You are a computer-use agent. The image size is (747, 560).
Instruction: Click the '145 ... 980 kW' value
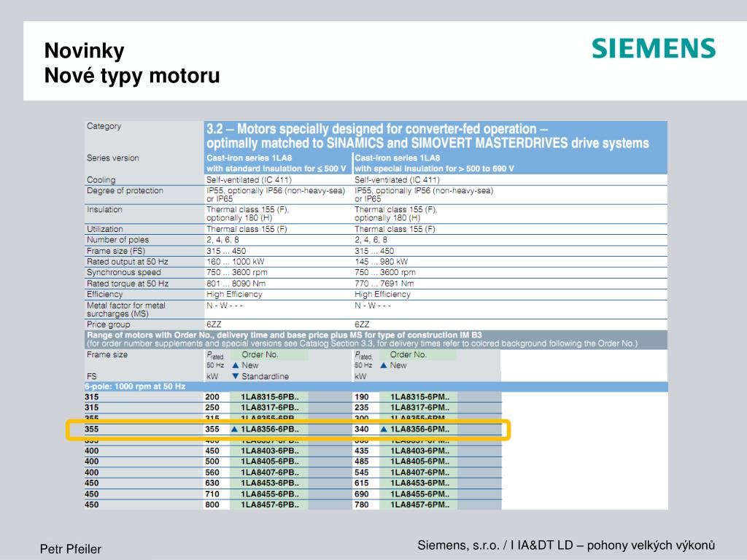381,262
